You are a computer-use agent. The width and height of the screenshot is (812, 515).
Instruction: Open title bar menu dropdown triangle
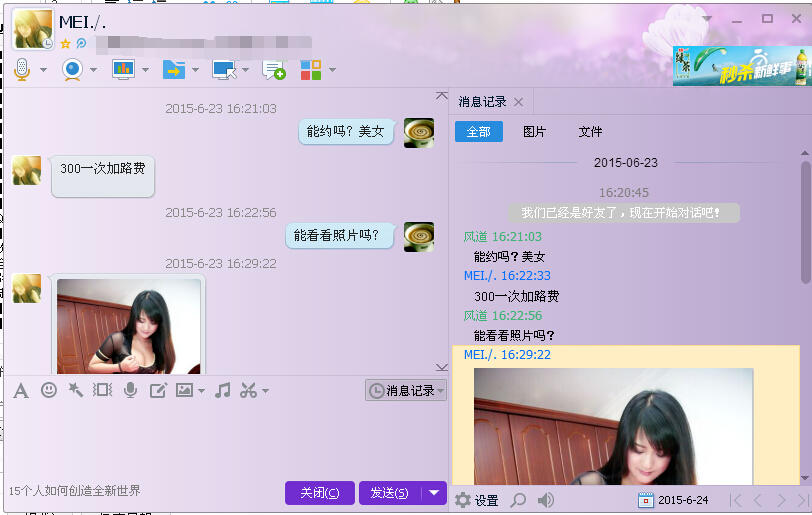pos(706,19)
